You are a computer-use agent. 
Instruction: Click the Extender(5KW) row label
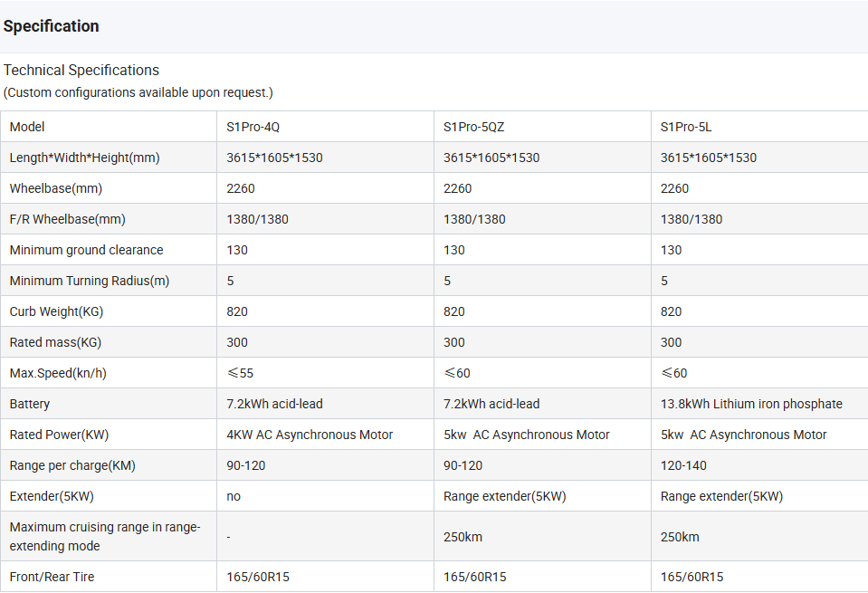point(52,496)
